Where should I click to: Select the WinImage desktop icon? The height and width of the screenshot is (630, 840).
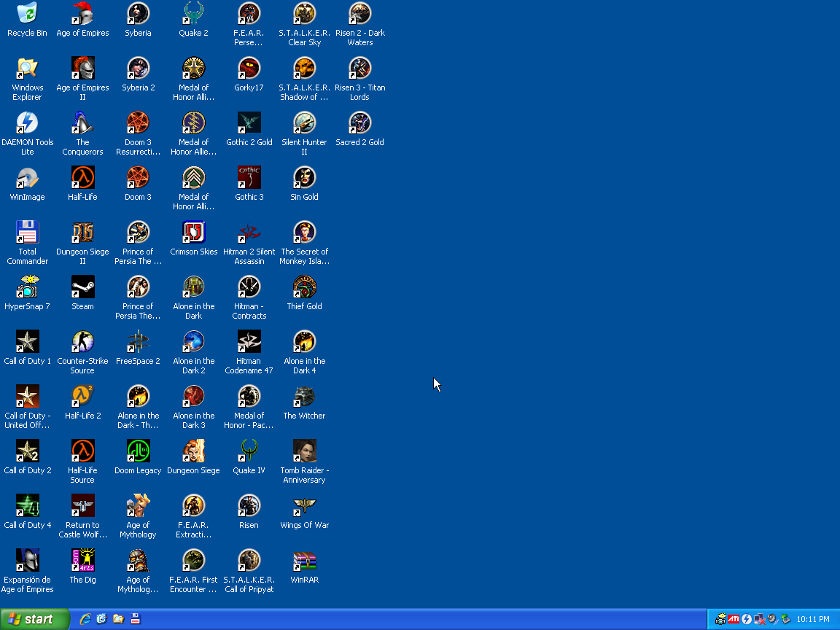pyautogui.click(x=27, y=178)
